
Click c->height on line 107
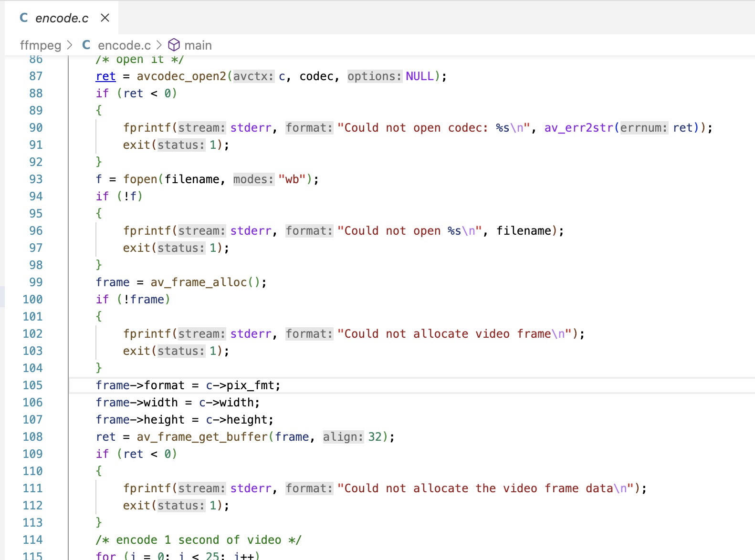[x=237, y=420]
